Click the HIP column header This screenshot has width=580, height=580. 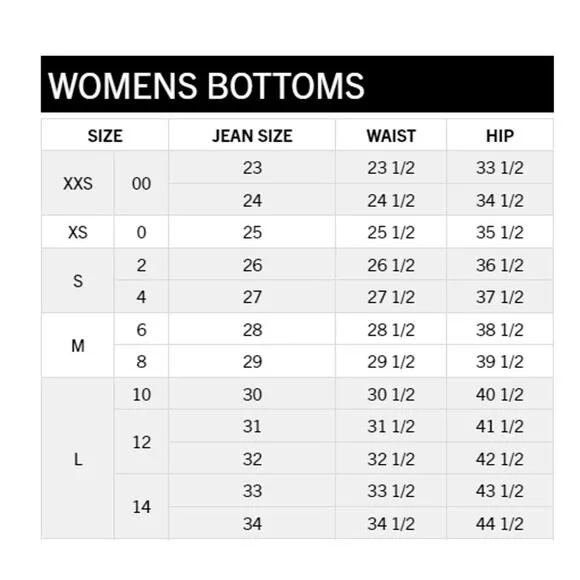coord(500,135)
